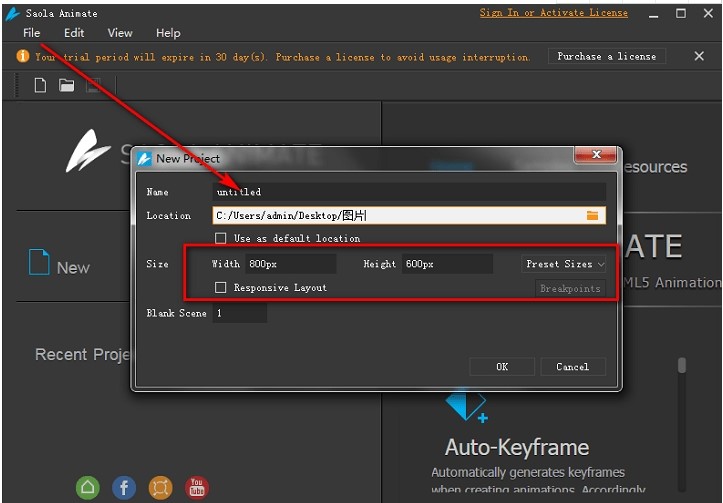Click Sign In or Activate License link

tap(553, 13)
